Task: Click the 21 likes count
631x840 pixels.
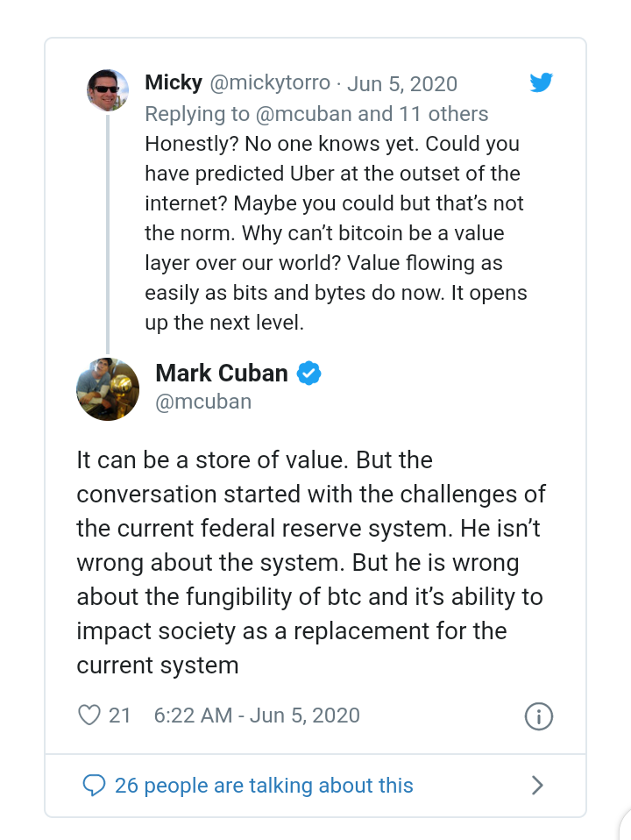Action: point(119,715)
